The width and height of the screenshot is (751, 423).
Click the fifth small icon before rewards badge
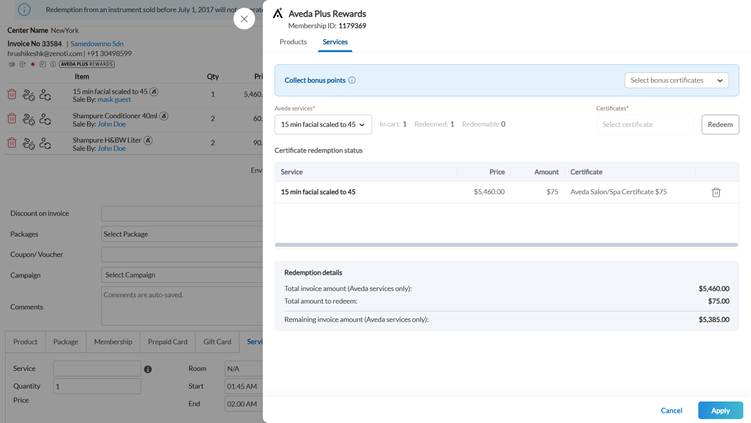pyautogui.click(x=53, y=64)
